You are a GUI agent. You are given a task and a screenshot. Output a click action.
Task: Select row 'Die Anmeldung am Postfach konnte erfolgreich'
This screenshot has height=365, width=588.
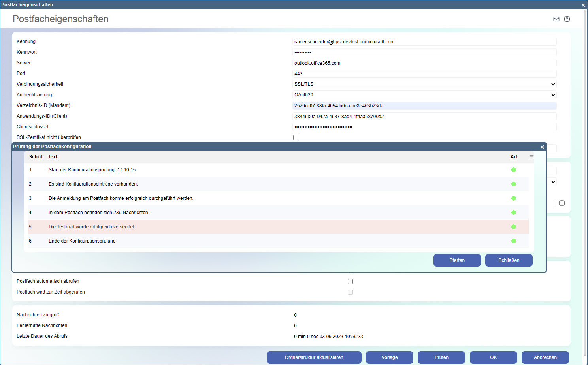point(278,198)
